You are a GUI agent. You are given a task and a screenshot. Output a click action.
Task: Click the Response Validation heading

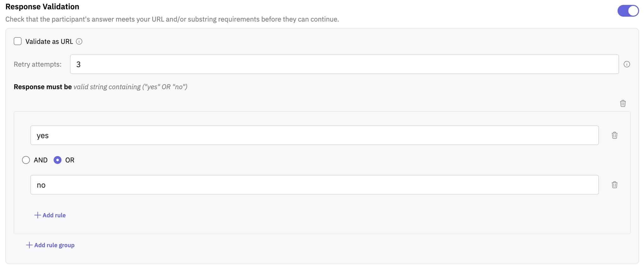click(x=42, y=7)
